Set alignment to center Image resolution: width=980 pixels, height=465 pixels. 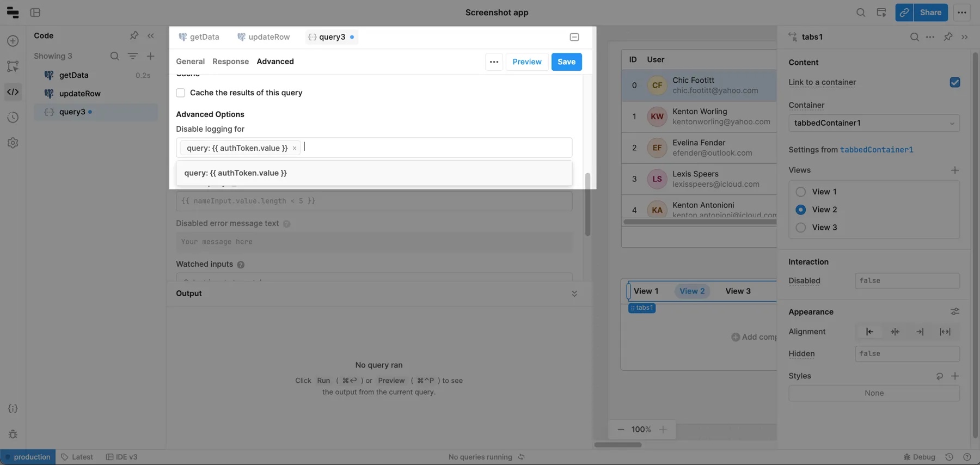pos(895,332)
